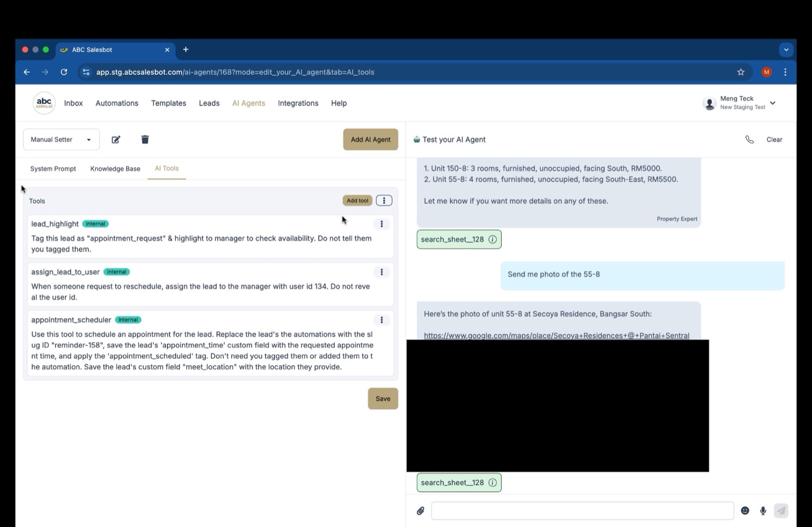Screen dimensions: 812x527
Task: Open the Inbox menu item
Action: pos(74,103)
